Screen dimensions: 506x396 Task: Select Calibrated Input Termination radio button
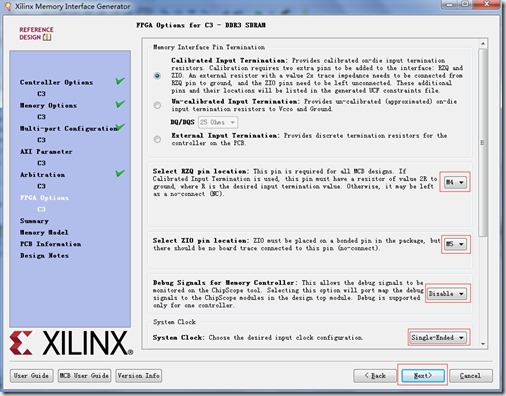pos(157,76)
